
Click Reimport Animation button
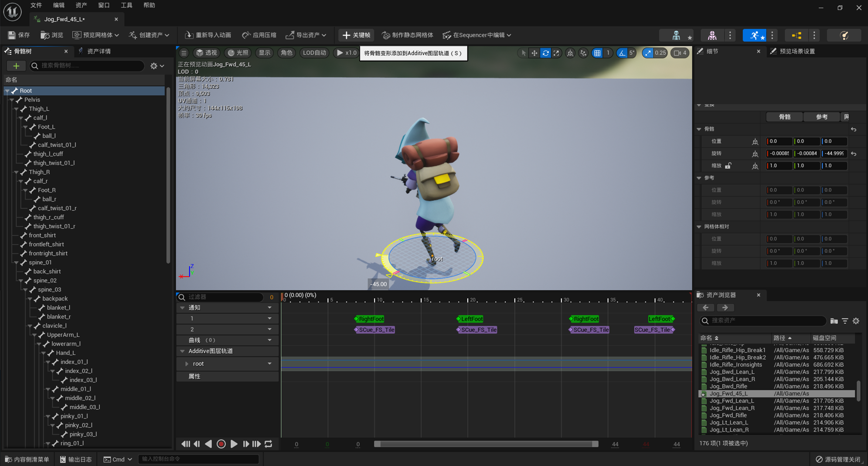tap(208, 35)
